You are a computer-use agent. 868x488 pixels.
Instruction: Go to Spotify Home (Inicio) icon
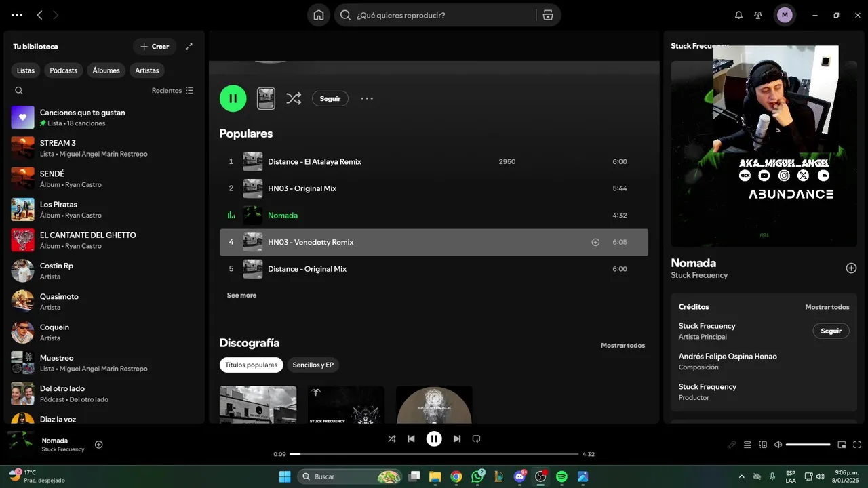tap(319, 15)
